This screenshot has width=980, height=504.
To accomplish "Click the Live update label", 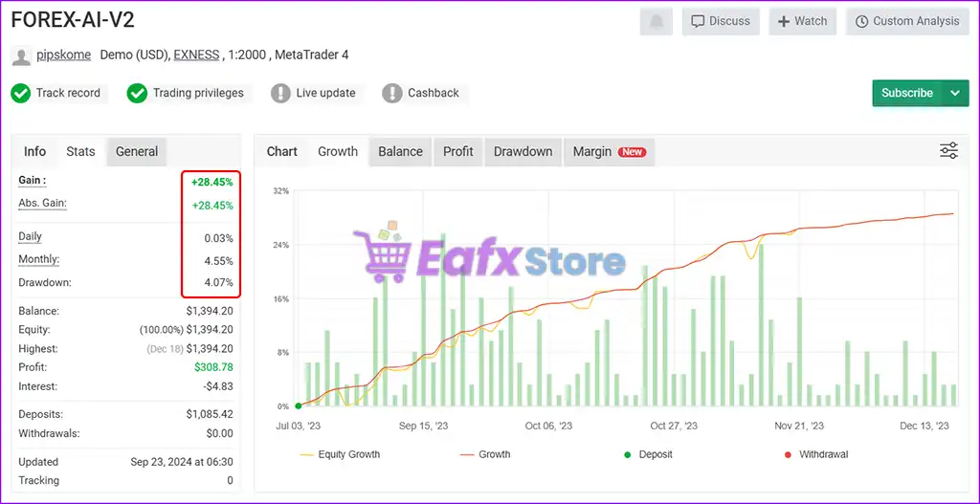I will (325, 93).
